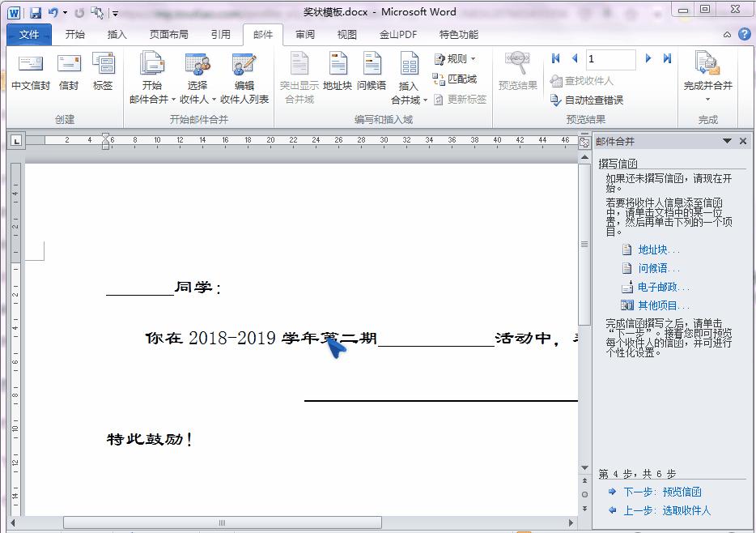Jump to the last record arrow
The image size is (756, 533).
tap(666, 58)
